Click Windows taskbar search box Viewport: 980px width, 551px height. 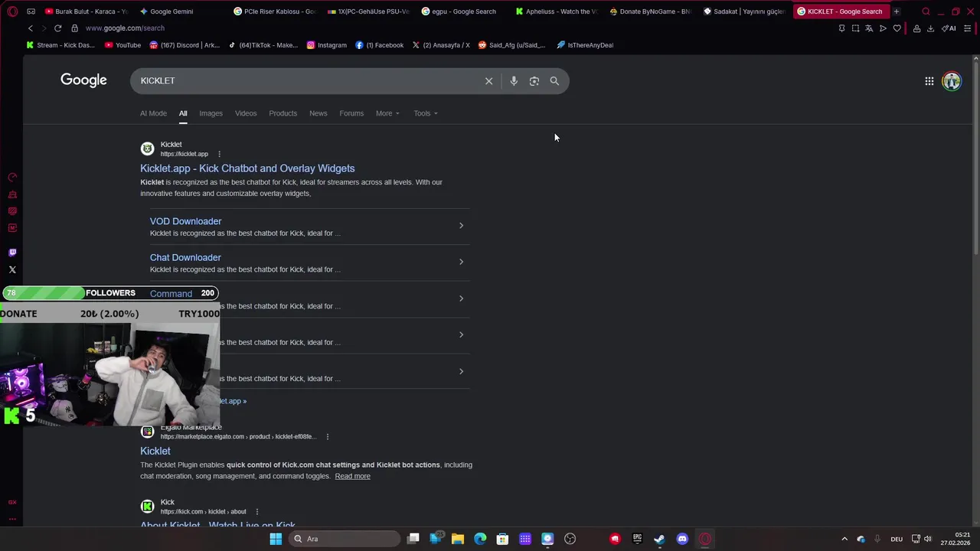(345, 539)
